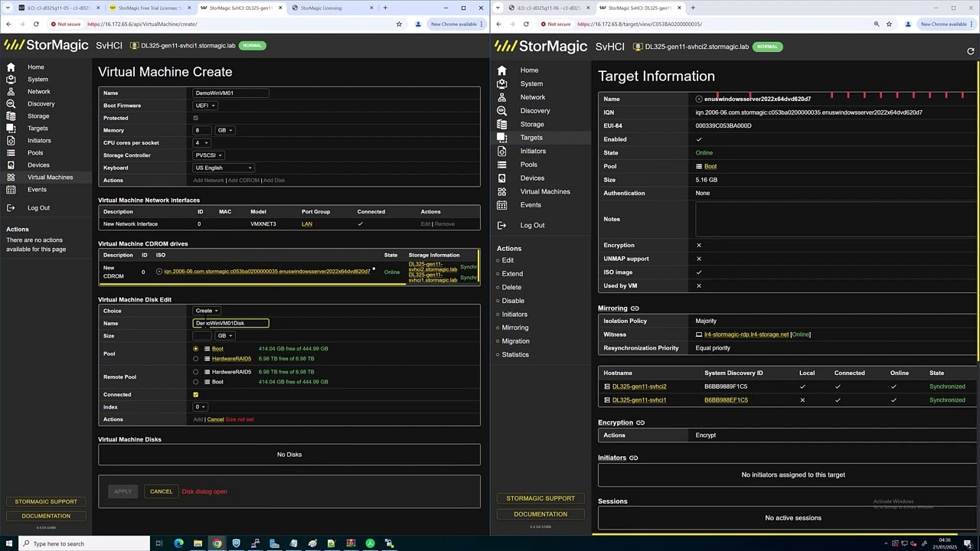Click Encrypt action in Encryption section
The image size is (980, 551).
point(705,435)
